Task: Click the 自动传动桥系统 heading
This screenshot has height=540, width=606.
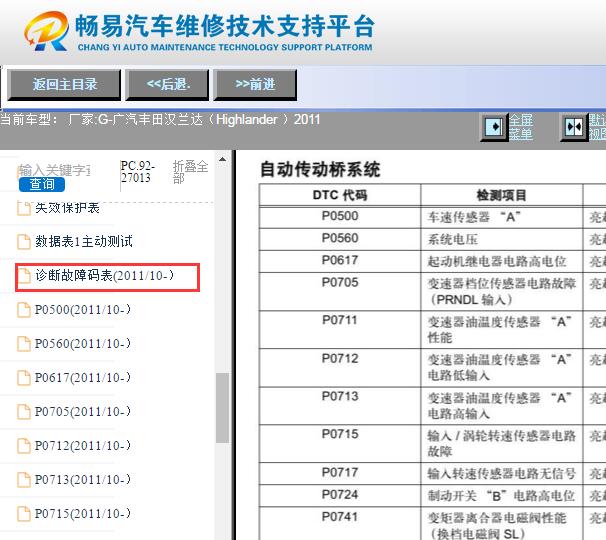Action: coord(320,169)
